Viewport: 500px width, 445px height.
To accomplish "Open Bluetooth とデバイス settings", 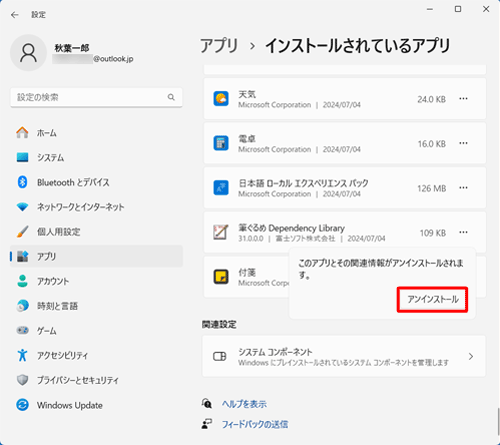I will 96,182.
